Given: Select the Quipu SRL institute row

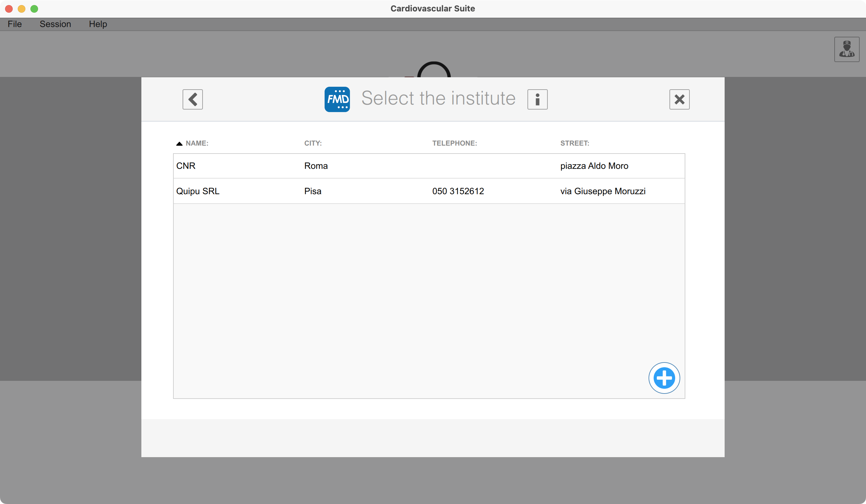Looking at the screenshot, I should 197,191.
